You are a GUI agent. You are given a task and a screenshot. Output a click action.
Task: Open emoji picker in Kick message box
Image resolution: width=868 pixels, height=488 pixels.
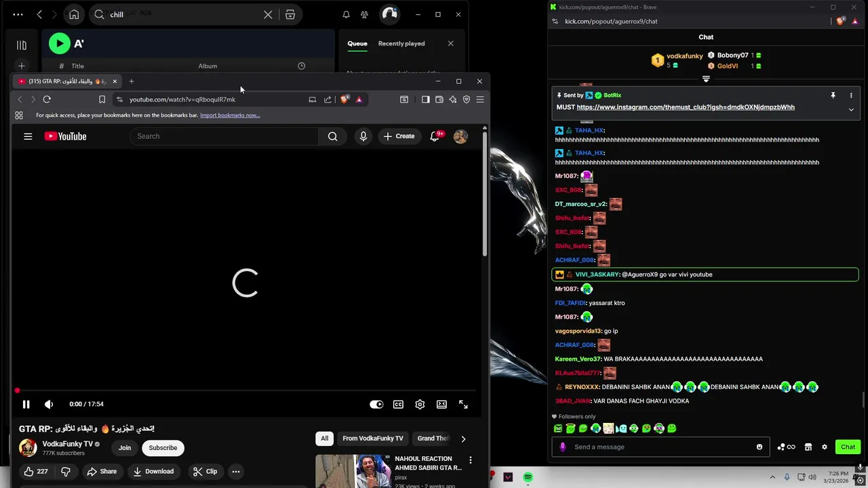[759, 447]
